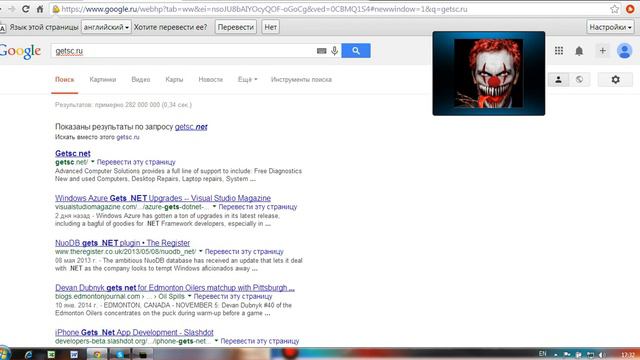The image size is (640, 360).
Task: Decline translation with the 'Нет' button
Action: pos(270,27)
